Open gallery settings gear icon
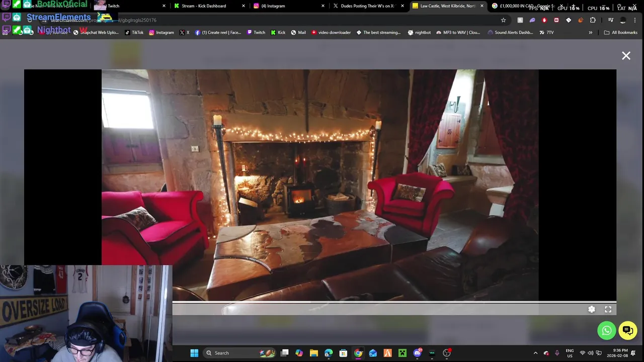This screenshot has height=362, width=644. coord(592,310)
